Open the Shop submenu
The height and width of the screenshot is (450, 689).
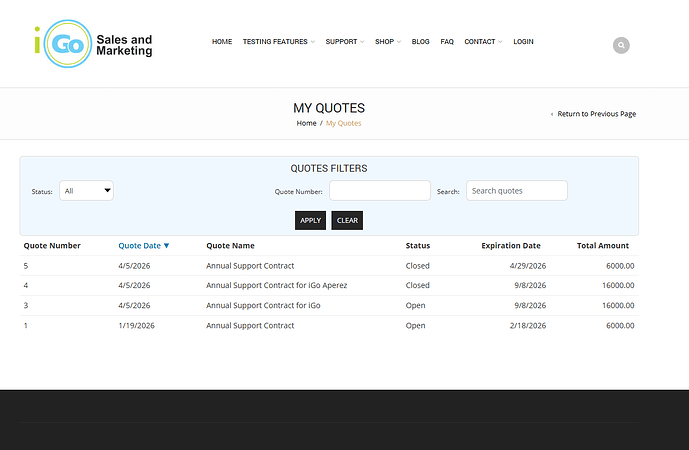click(387, 42)
